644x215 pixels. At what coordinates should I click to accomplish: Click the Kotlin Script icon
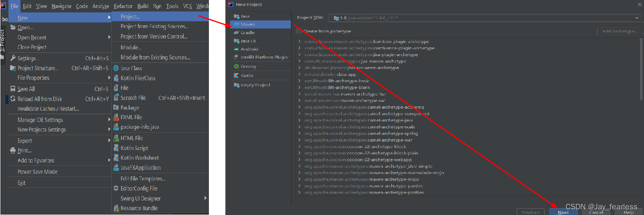click(116, 148)
